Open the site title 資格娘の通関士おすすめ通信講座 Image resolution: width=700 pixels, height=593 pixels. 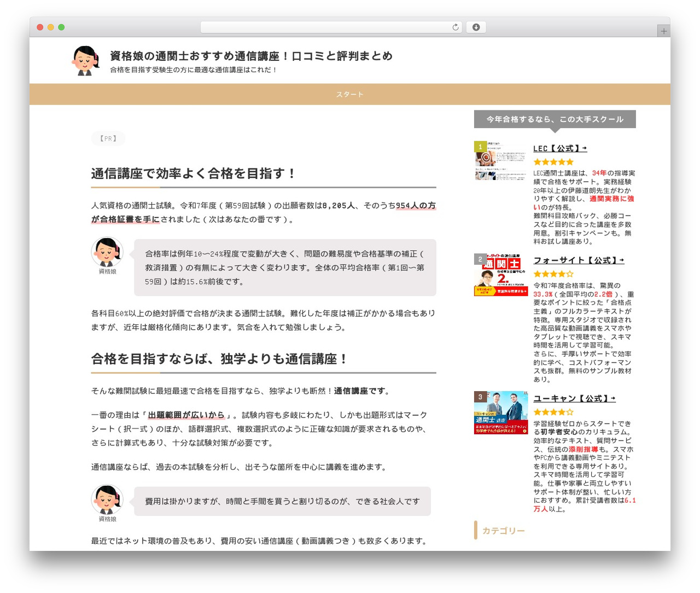[251, 56]
